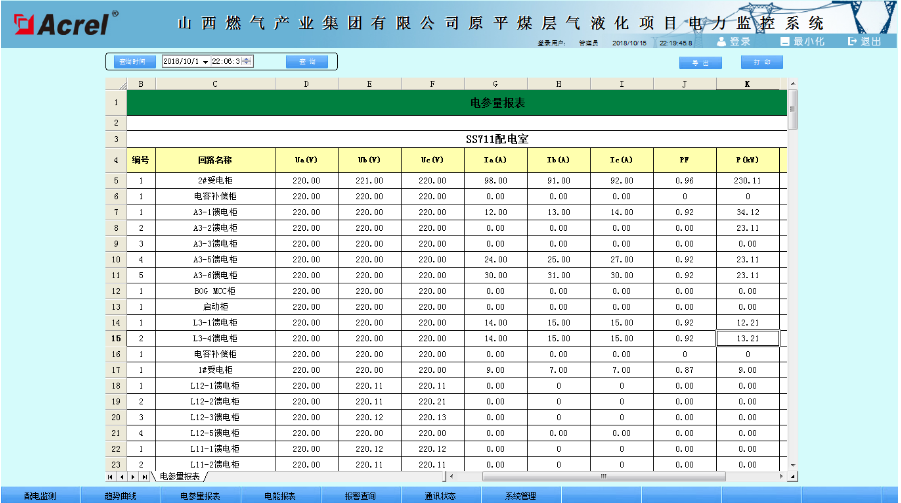Open the 电能报表 bottom menu
This screenshot has width=901, height=503.
pos(280,496)
